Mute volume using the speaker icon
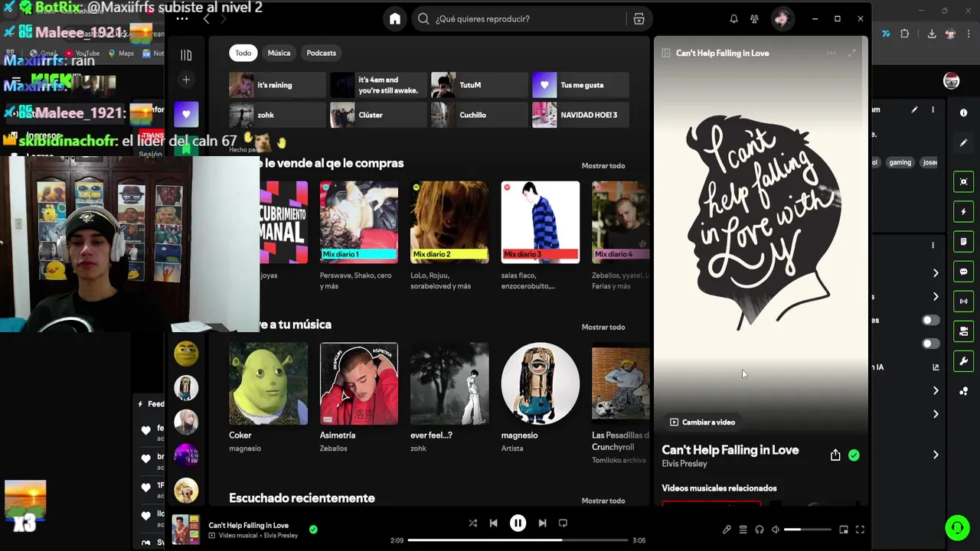This screenshot has height=551, width=980. click(x=776, y=530)
